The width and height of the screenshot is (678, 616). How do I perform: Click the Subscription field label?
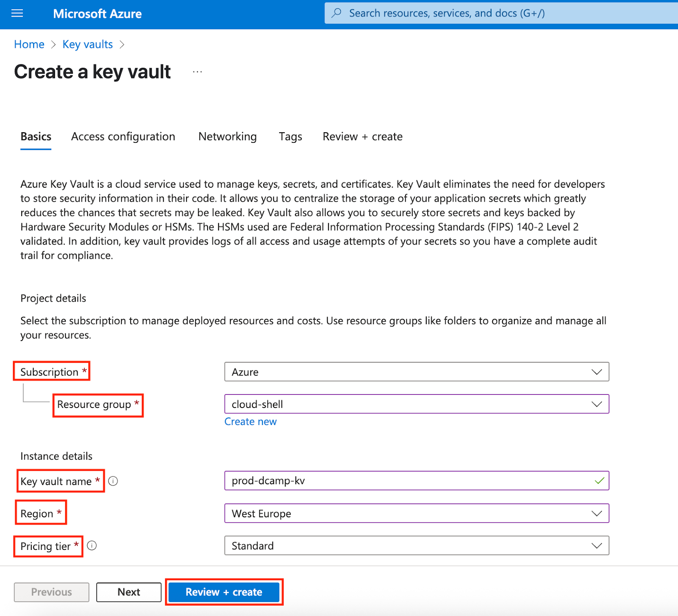pos(50,372)
